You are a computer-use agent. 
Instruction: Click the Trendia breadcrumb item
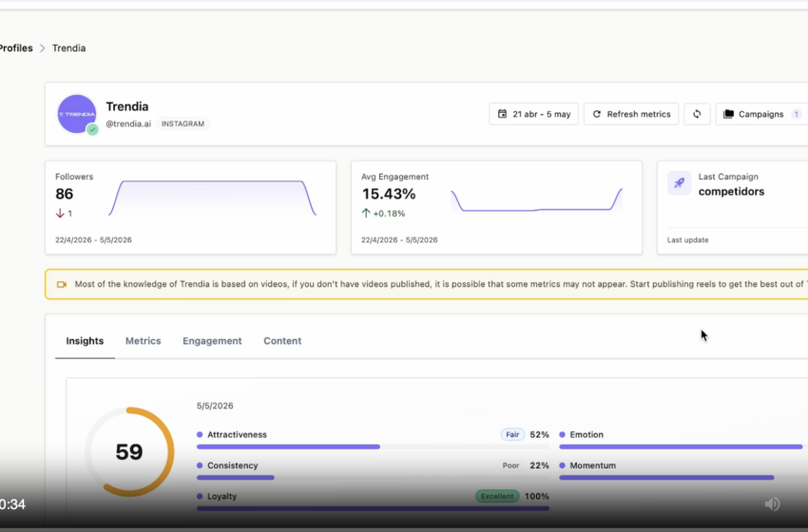point(69,47)
